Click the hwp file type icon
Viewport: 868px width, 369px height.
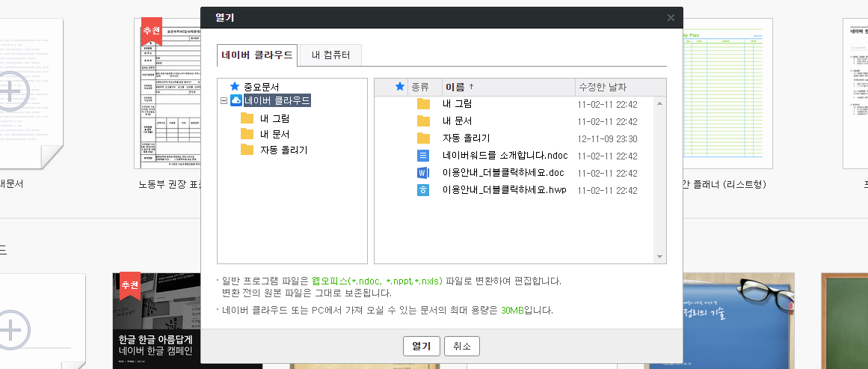[x=423, y=190]
